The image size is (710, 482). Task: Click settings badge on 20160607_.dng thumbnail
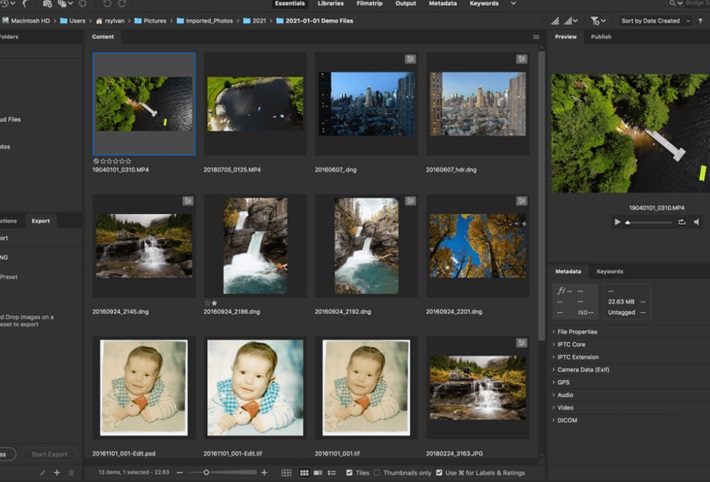click(410, 59)
